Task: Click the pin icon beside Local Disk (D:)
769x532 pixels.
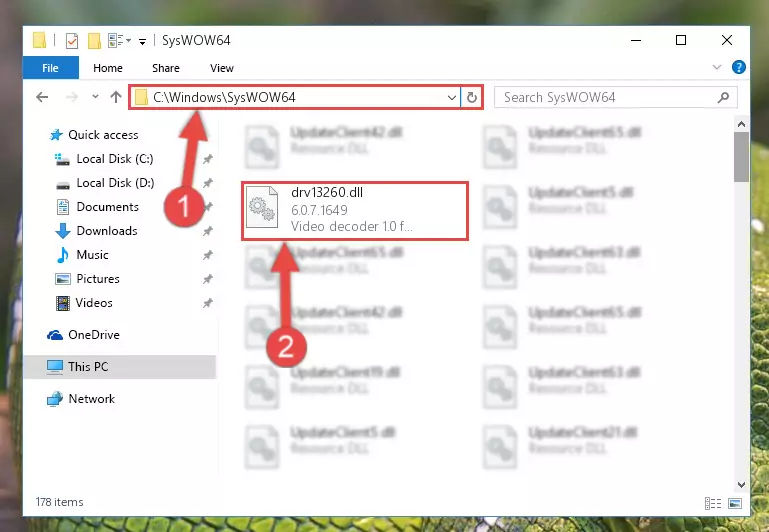Action: pyautogui.click(x=207, y=183)
